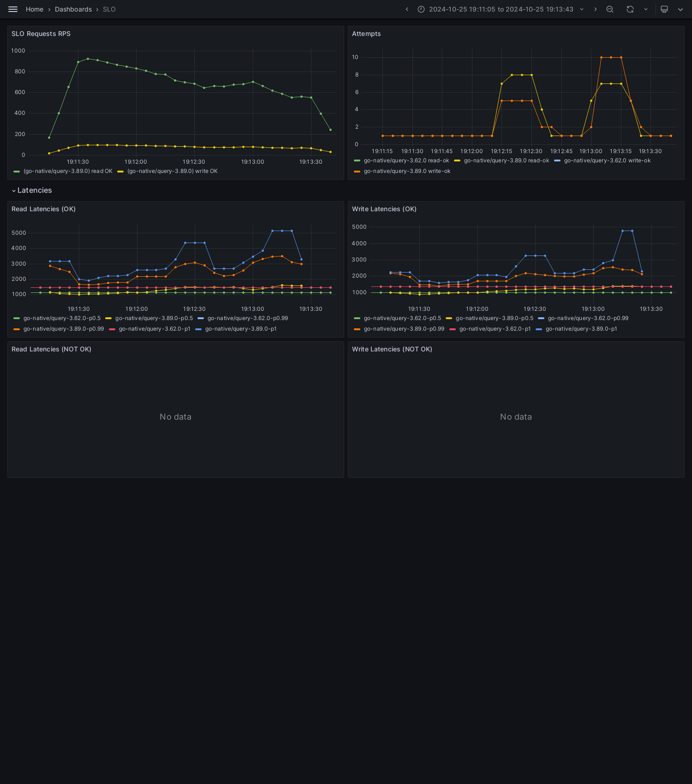Open Read Latencies (OK) panel title
Image resolution: width=692 pixels, height=784 pixels.
point(43,209)
